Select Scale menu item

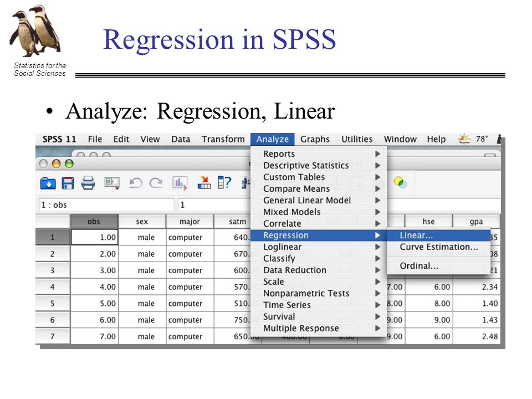319,282
